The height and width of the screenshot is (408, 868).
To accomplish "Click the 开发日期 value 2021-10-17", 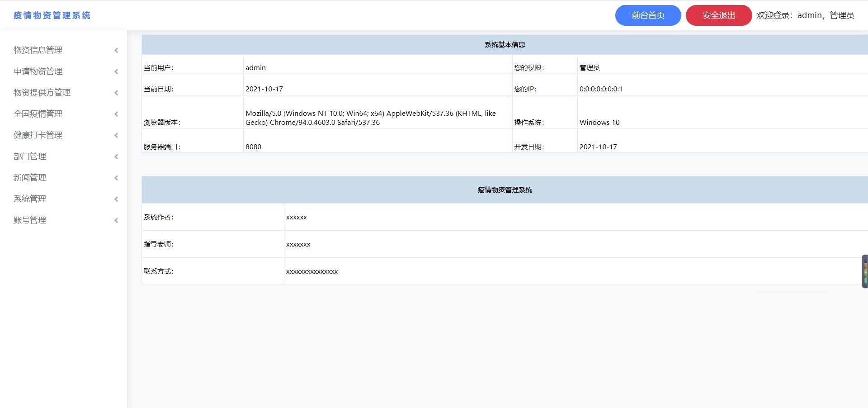I will tap(598, 147).
